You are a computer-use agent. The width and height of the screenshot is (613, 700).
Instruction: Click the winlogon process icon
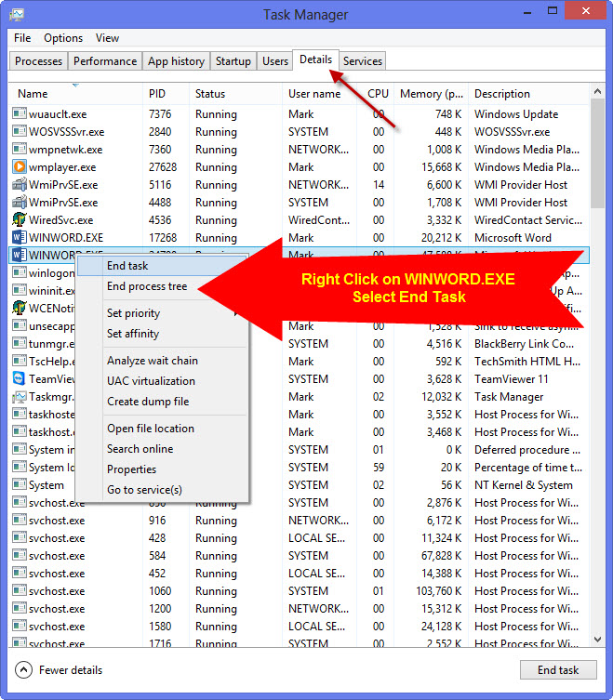[20, 272]
